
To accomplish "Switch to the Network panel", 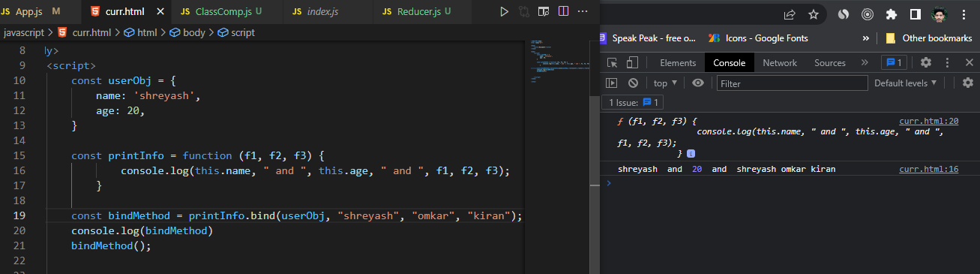I will [x=780, y=63].
